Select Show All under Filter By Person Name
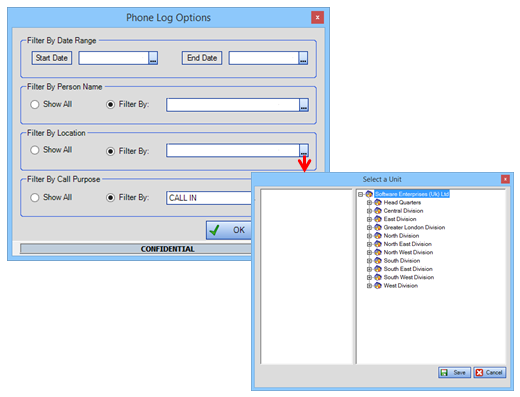Screen dimensions: 520x397 tap(35, 104)
